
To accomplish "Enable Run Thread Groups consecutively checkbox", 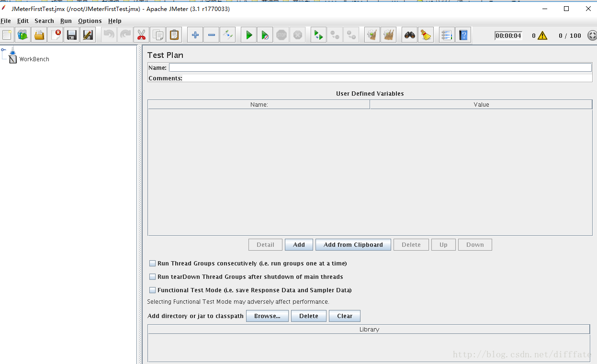I will 153,263.
